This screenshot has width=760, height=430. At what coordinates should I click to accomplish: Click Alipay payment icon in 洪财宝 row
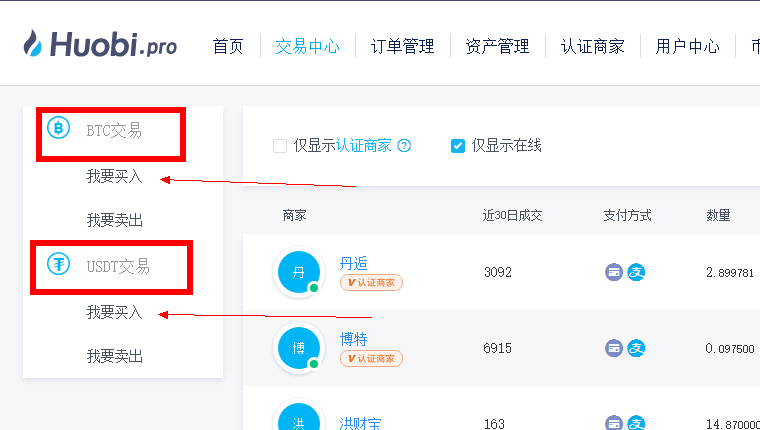tap(636, 423)
